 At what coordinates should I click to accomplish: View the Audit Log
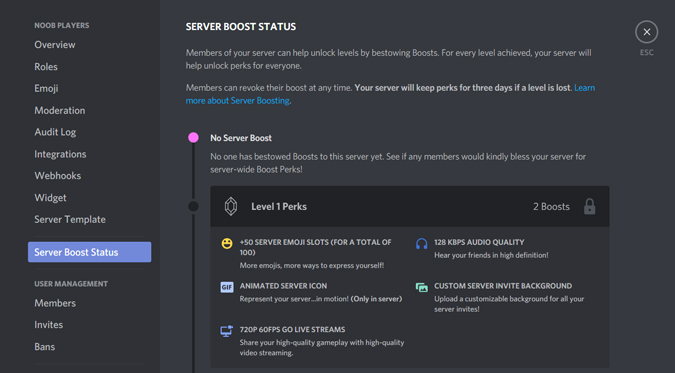tap(55, 132)
